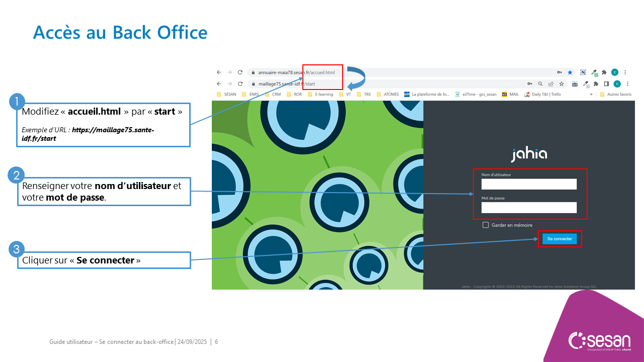Image resolution: width=644 pixels, height=362 pixels.
Task: Open the E-learning bookmark folder
Action: 320,94
